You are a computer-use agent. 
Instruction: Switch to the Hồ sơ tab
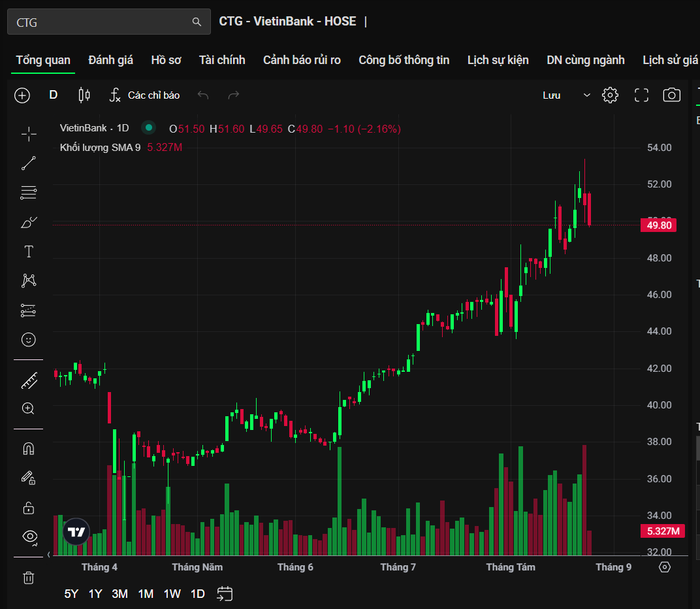pos(166,60)
